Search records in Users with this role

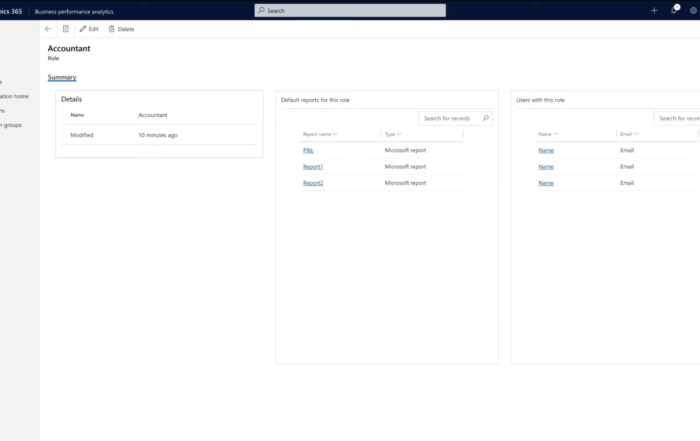click(x=677, y=118)
